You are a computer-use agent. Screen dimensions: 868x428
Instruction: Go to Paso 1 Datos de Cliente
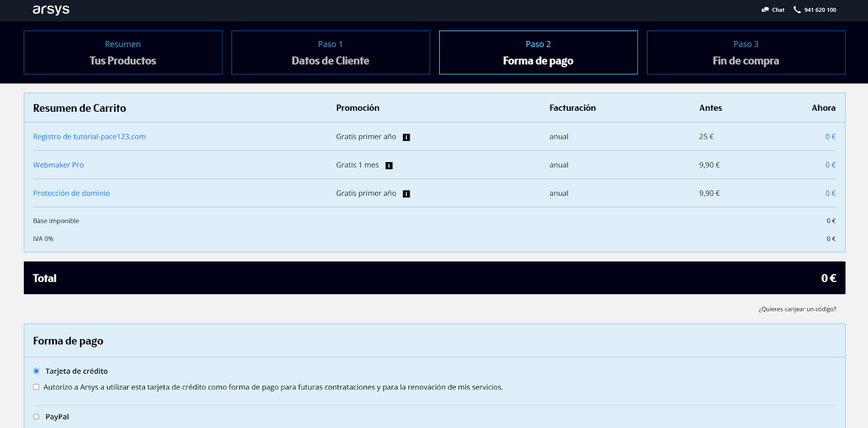pos(330,53)
